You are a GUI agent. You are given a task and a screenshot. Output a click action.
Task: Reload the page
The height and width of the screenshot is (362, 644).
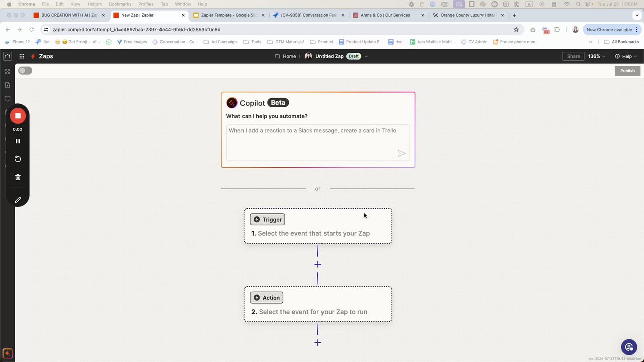point(31,30)
